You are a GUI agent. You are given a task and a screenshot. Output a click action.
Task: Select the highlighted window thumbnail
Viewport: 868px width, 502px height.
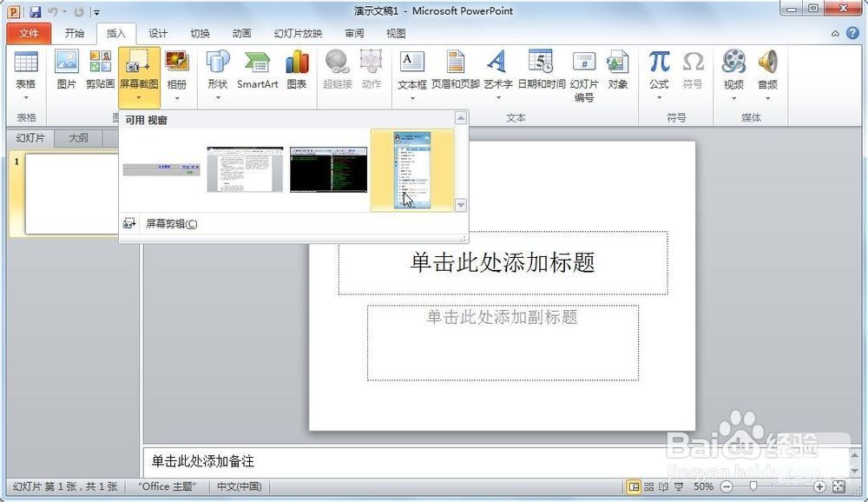tap(411, 169)
